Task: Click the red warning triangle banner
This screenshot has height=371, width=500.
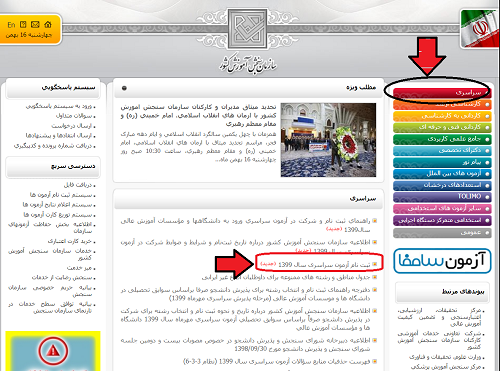Action: 53,351
